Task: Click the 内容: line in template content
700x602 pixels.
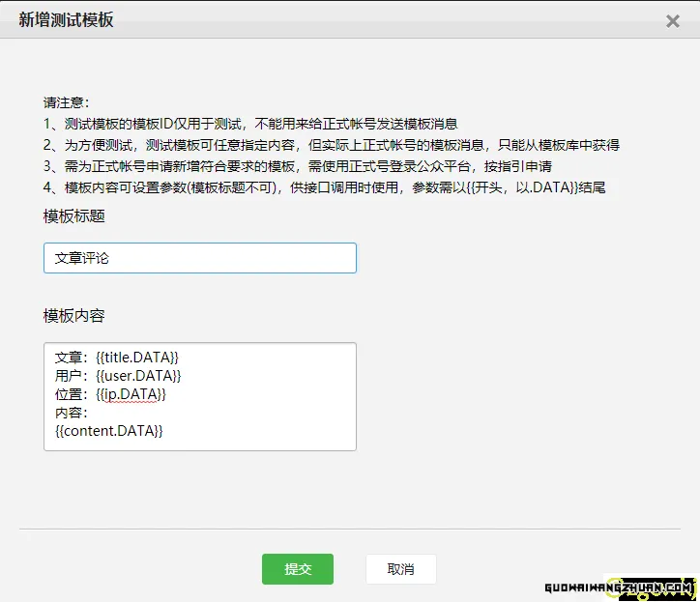Action: click(71, 413)
